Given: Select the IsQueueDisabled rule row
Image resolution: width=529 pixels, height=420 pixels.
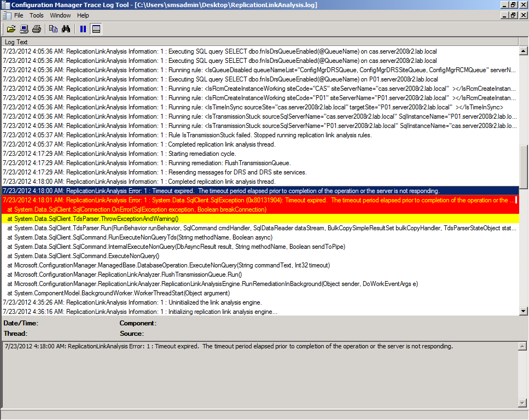Looking at the screenshot, I should [260, 70].
